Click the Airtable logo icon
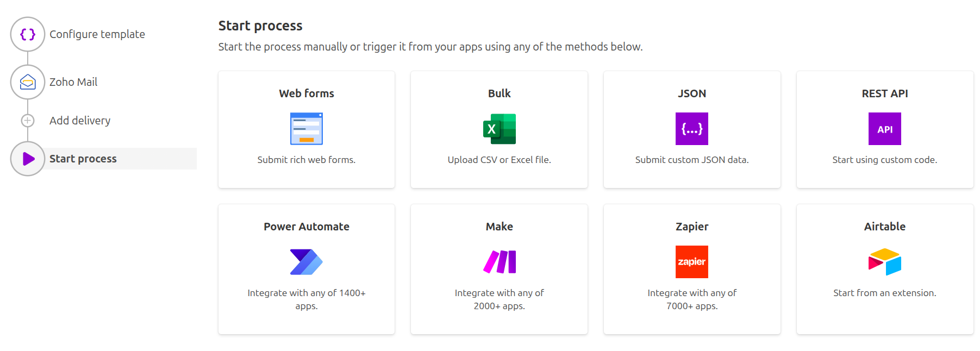 point(884,262)
